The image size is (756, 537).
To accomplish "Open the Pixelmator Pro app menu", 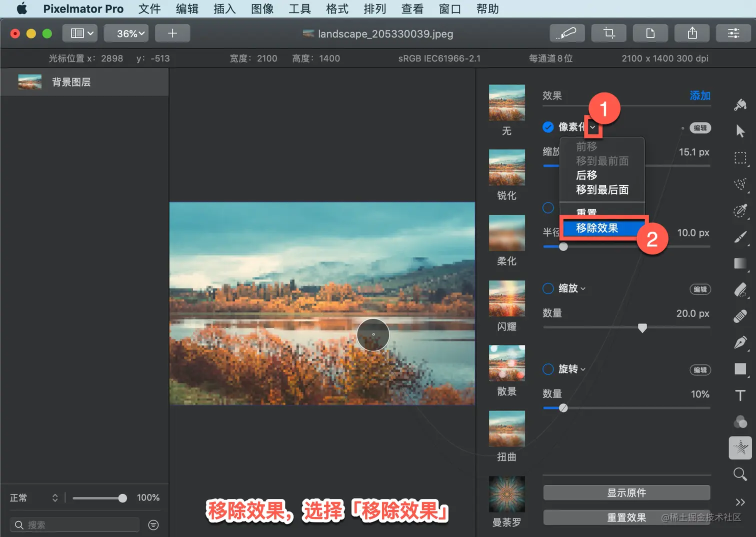I will click(x=83, y=8).
